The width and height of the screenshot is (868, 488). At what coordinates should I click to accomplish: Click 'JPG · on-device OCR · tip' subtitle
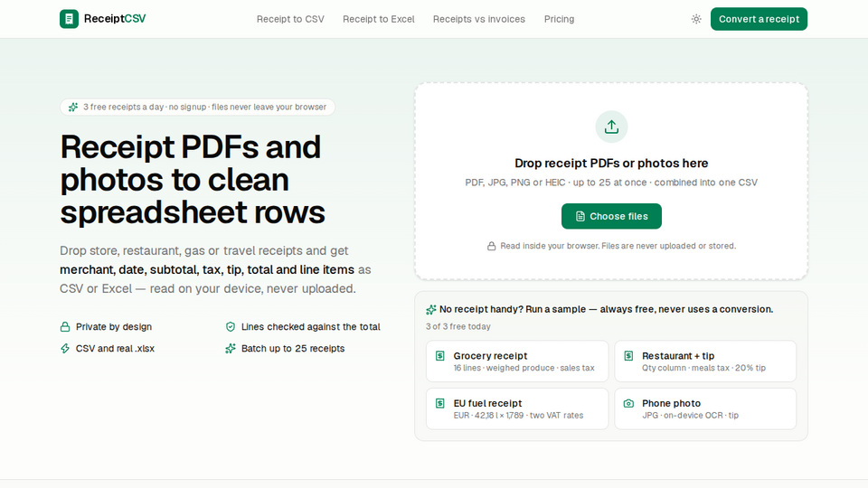(x=690, y=416)
